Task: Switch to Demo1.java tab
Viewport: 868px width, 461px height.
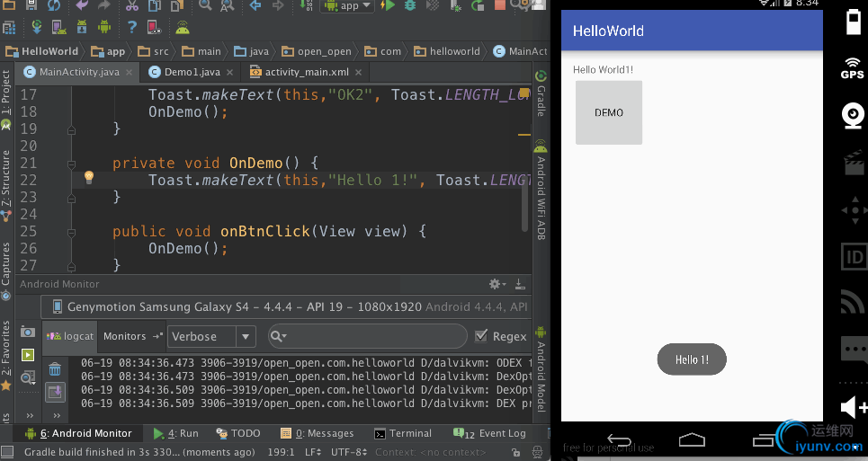Action: point(192,72)
